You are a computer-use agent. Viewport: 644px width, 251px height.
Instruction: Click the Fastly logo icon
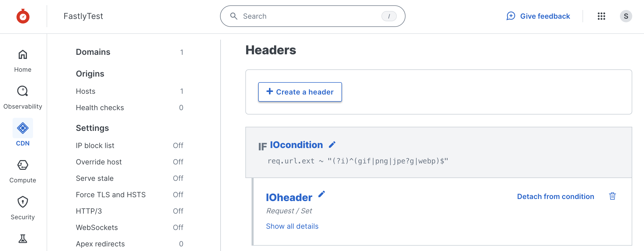[x=23, y=16]
